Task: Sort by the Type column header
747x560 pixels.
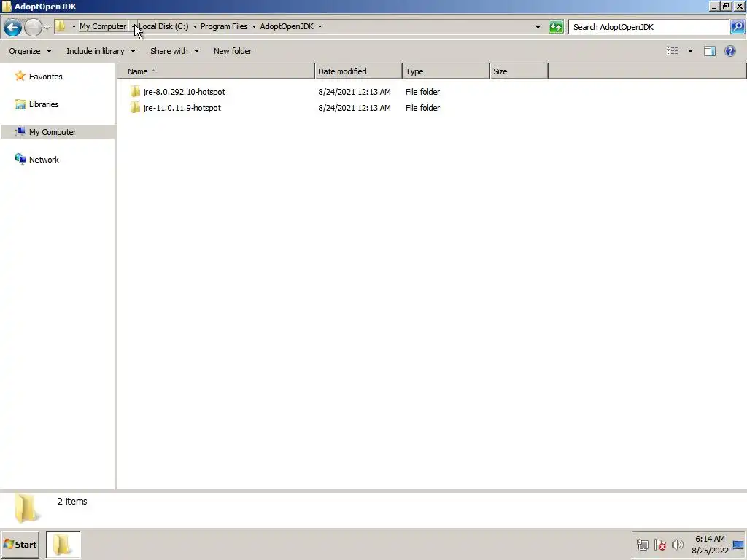Action: pyautogui.click(x=446, y=71)
